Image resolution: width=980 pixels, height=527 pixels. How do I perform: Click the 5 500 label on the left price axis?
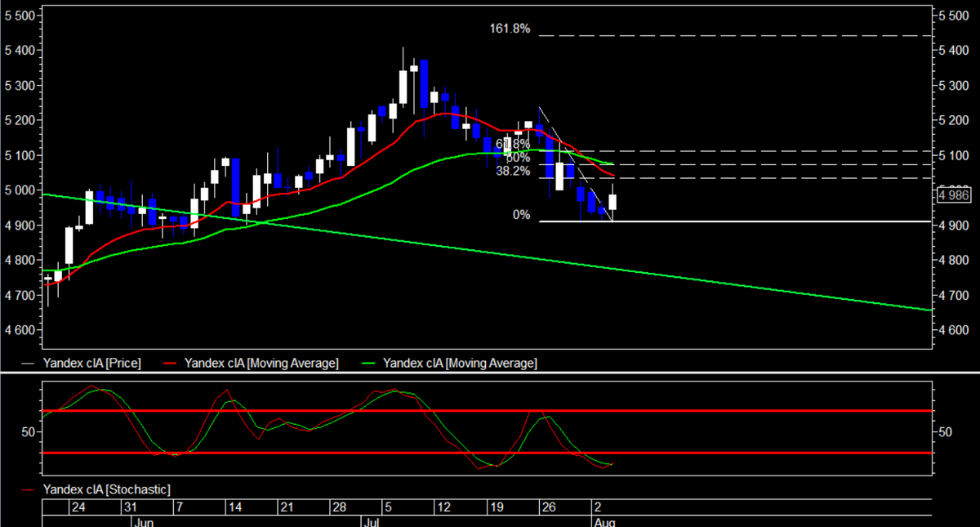pyautogui.click(x=20, y=16)
